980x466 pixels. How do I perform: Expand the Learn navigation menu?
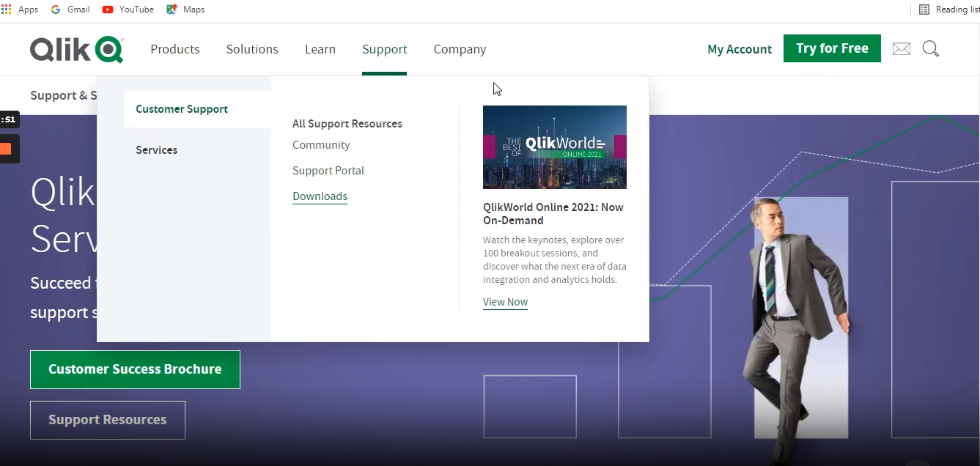(320, 49)
